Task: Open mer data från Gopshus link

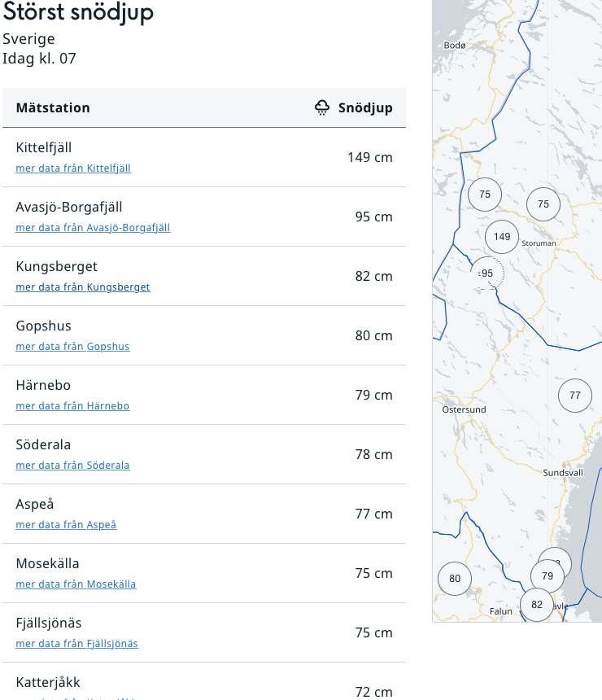Action: click(x=72, y=347)
